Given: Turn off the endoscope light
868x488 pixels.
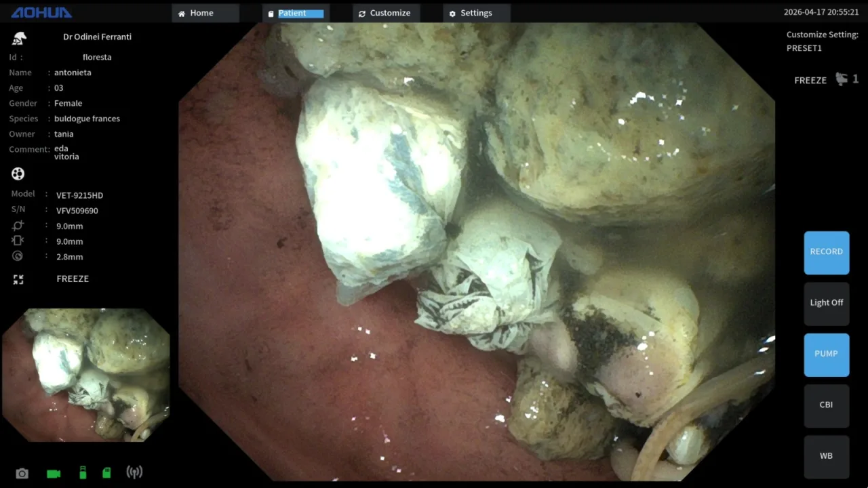Looking at the screenshot, I should coord(826,303).
